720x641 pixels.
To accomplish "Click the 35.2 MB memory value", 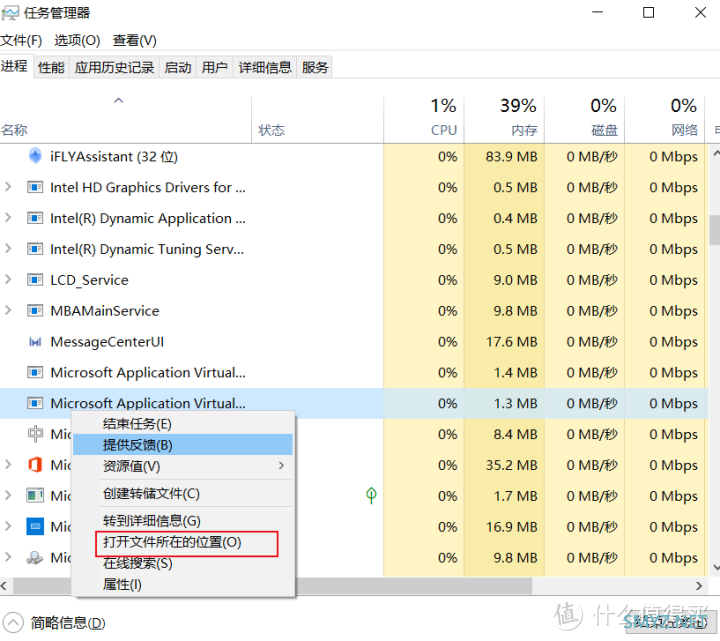I will (512, 465).
